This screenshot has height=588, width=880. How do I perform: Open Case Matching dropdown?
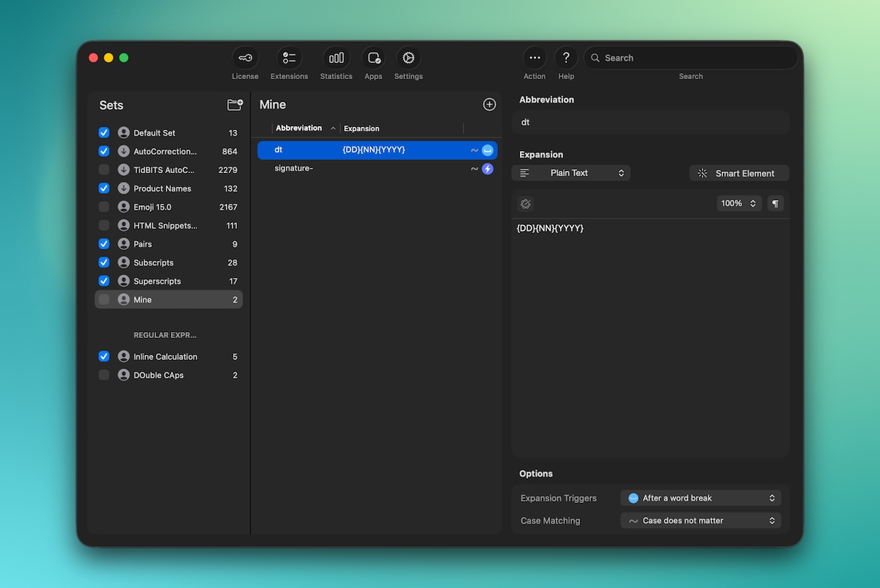tap(700, 521)
